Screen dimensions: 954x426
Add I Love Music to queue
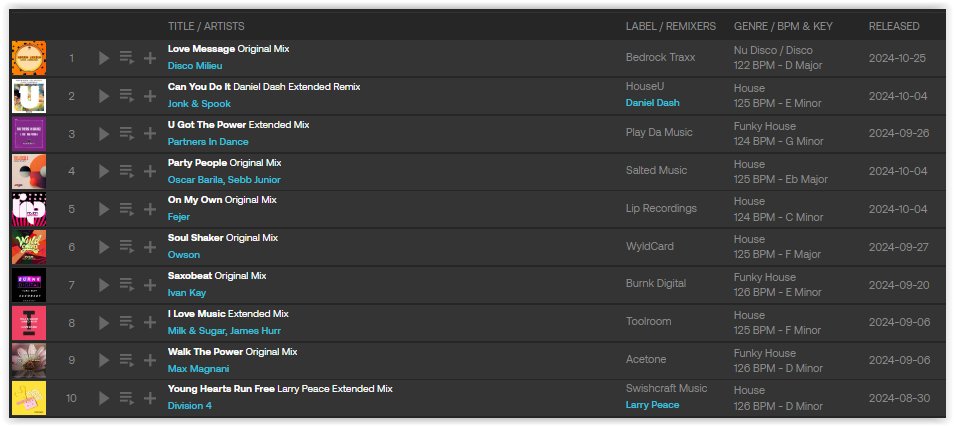point(127,323)
